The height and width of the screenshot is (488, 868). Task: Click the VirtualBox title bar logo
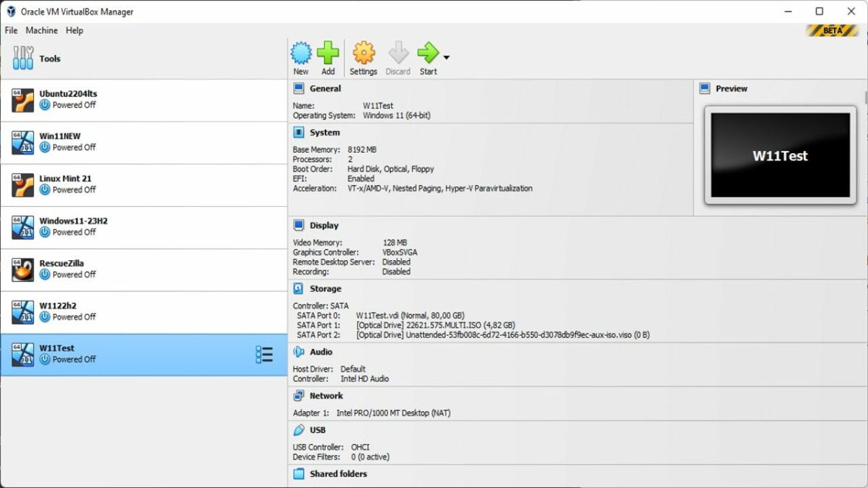pos(11,12)
